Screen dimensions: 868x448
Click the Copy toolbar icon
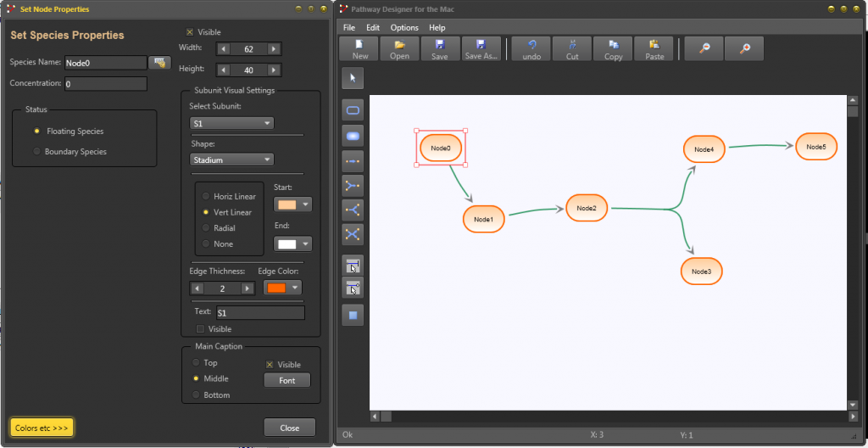tap(614, 49)
